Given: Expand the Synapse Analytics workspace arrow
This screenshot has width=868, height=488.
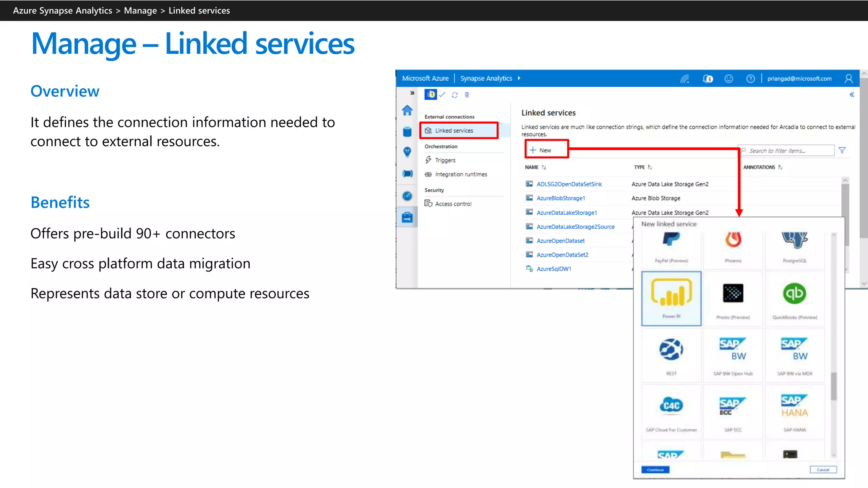Looking at the screenshot, I should point(519,78).
